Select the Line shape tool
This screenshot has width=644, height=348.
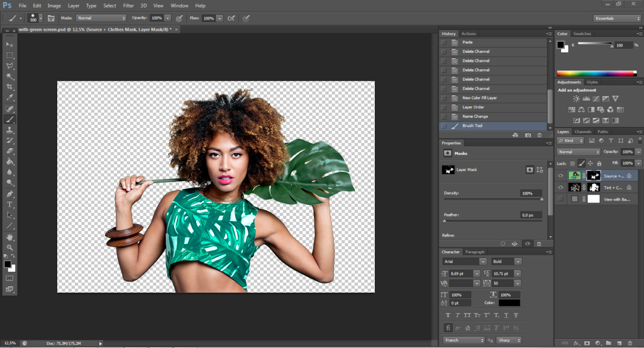(x=9, y=225)
